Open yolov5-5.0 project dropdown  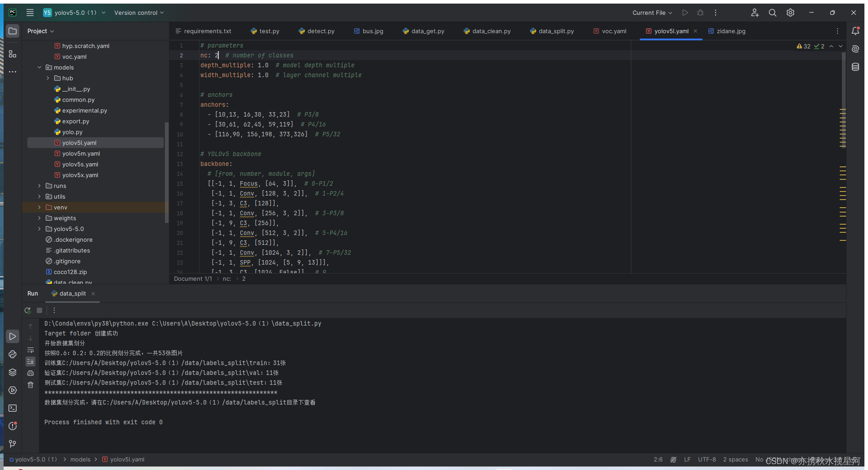(x=74, y=13)
